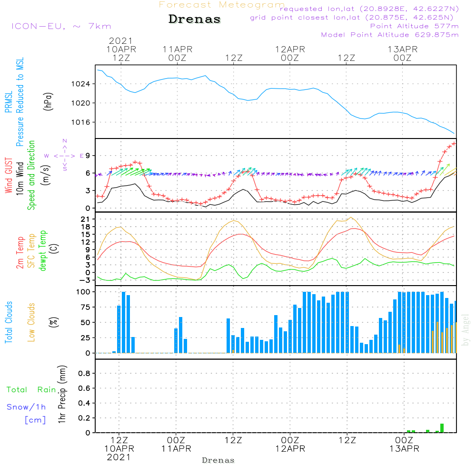Click the small "Drenas" caption at bottom

218,460
